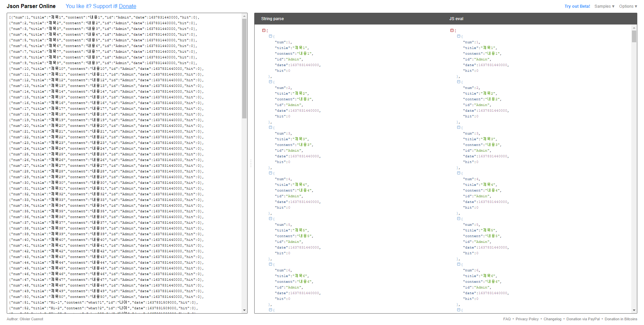Click the JS eval column header
The image size is (644, 325).
(x=456, y=19)
